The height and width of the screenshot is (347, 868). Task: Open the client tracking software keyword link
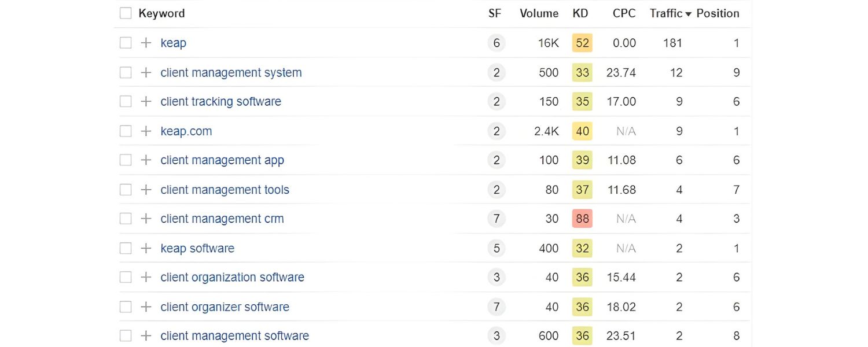tap(220, 101)
